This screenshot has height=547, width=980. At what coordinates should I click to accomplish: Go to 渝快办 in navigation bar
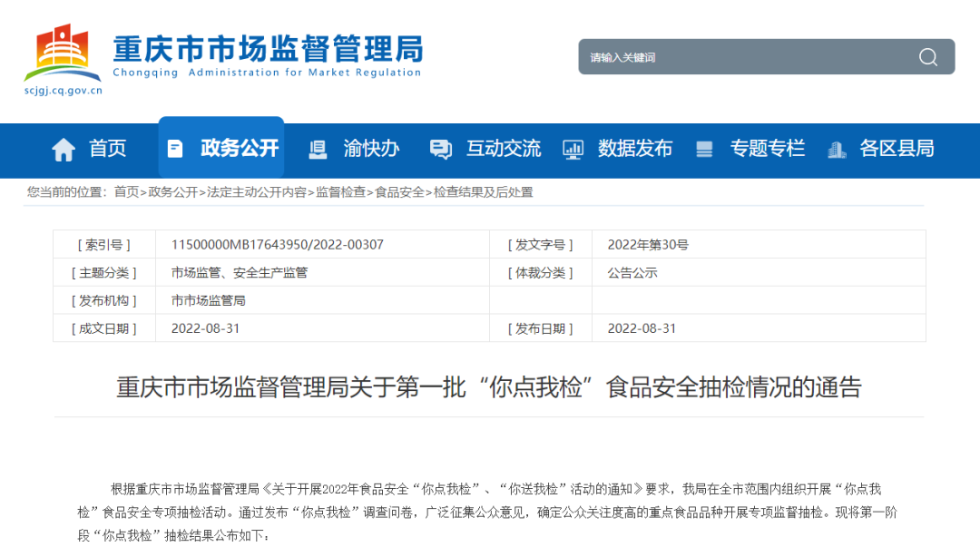[371, 149]
